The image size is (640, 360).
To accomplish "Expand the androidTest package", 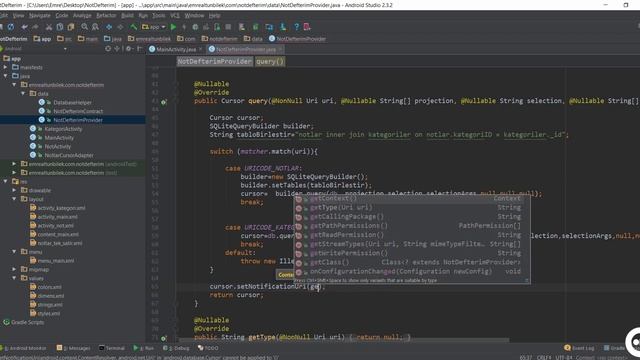I will point(14,164).
